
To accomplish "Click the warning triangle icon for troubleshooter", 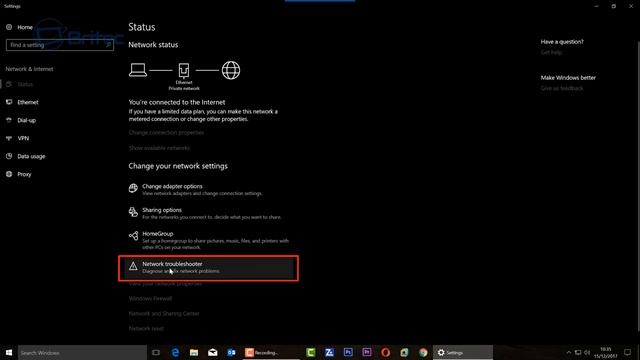I will pos(133,266).
